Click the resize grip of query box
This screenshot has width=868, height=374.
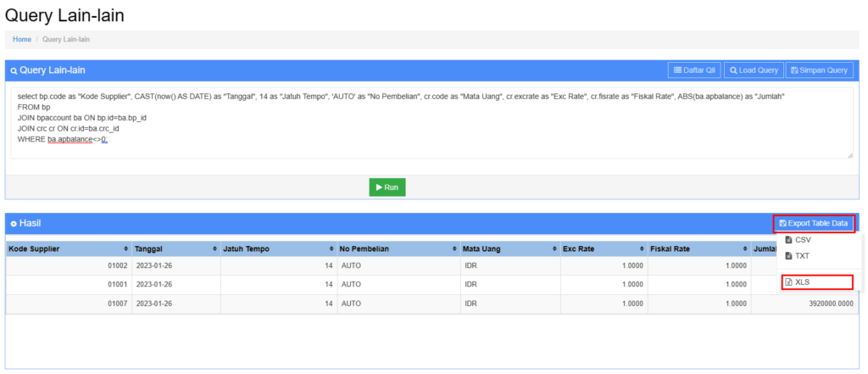point(850,156)
